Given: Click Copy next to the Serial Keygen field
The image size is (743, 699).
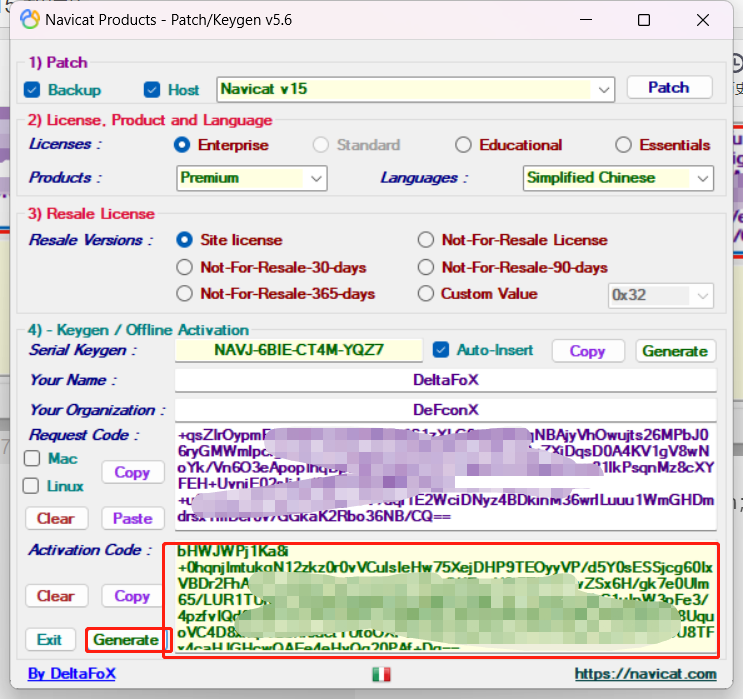Looking at the screenshot, I should 587,351.
